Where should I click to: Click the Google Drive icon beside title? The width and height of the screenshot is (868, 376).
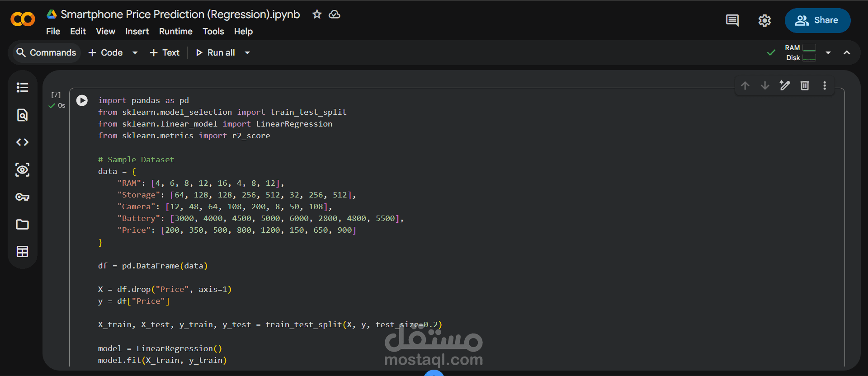coord(52,14)
